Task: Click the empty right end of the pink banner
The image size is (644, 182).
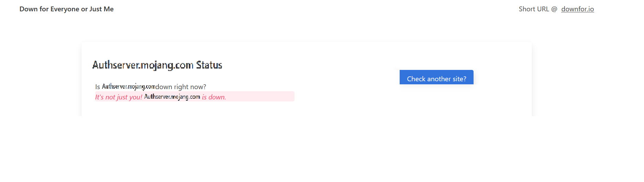Action: point(268,97)
